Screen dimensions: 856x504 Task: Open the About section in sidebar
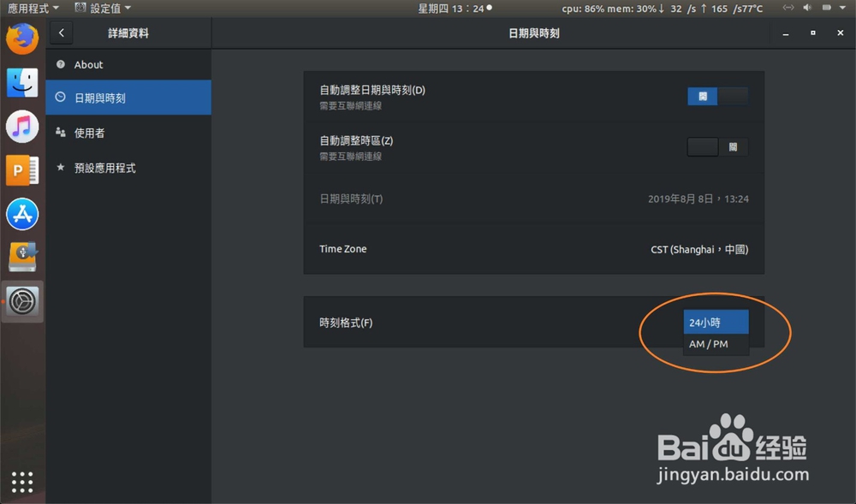tap(128, 64)
